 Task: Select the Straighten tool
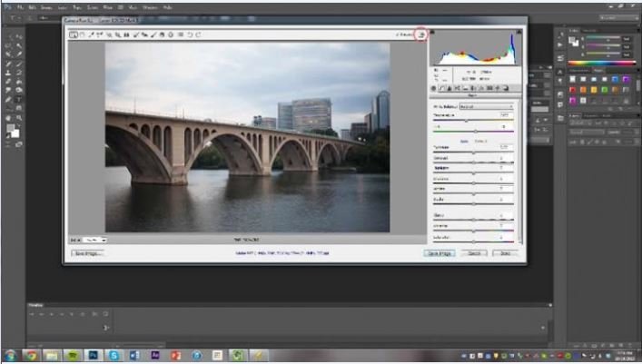(x=126, y=34)
